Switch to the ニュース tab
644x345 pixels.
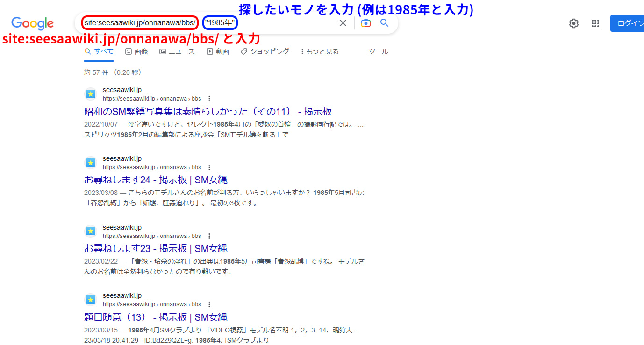(177, 51)
